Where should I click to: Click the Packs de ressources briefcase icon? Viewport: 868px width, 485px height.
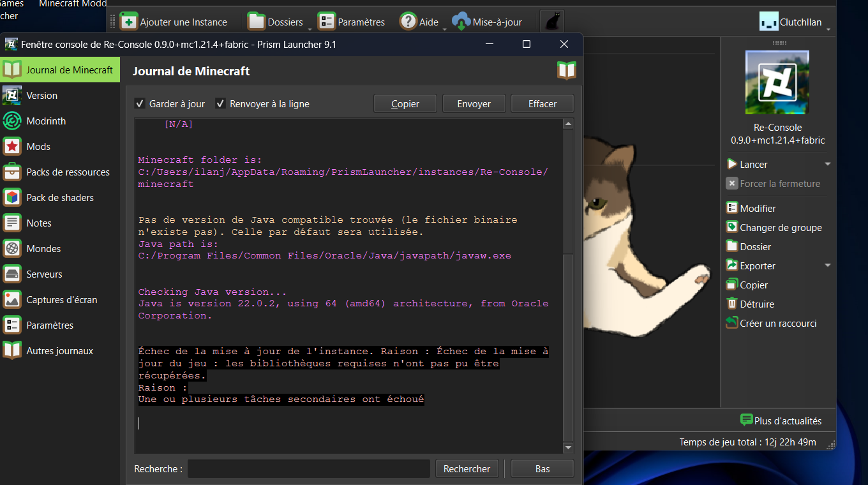(x=12, y=172)
